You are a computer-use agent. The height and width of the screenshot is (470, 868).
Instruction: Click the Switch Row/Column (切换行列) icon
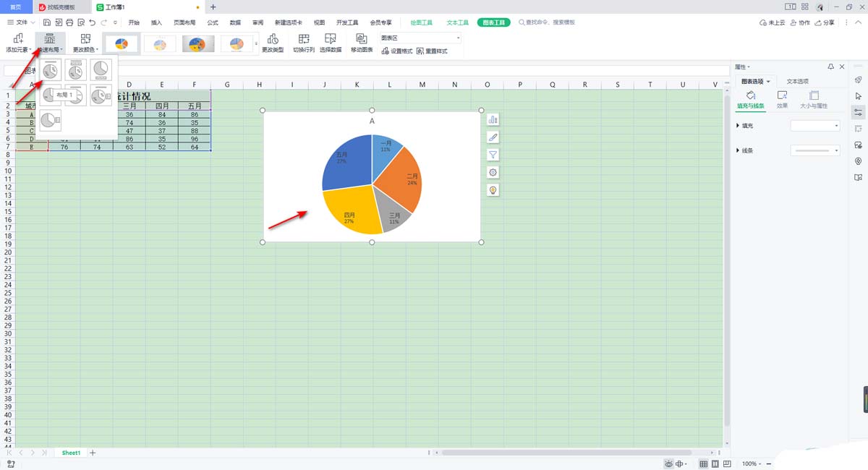pyautogui.click(x=304, y=38)
